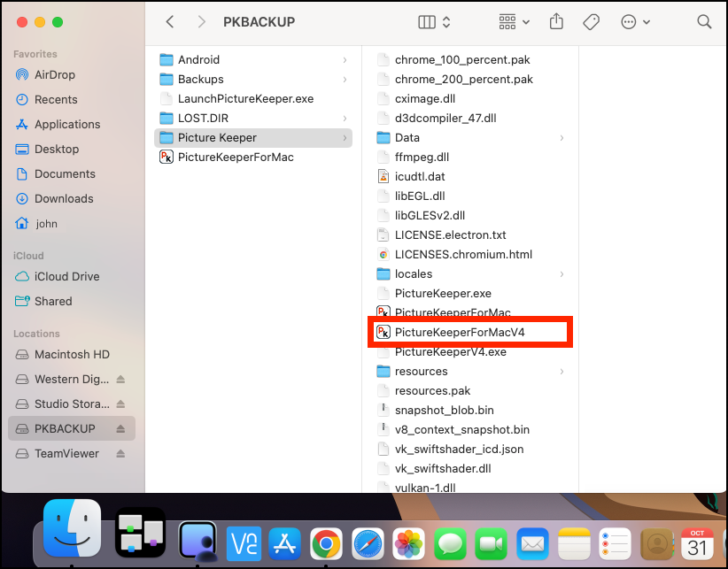Eject the TeamViewer volume
Image resolution: width=728 pixels, height=569 pixels.
[x=120, y=454]
